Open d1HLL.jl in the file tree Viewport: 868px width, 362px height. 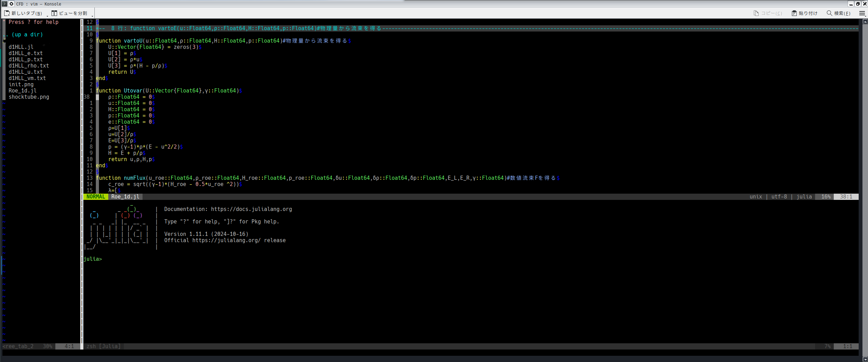tap(21, 47)
